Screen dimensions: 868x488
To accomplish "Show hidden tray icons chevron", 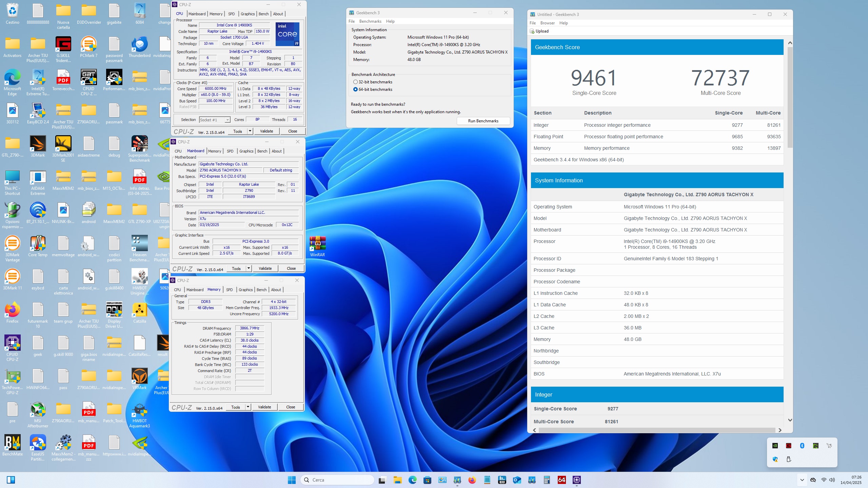I will click(802, 480).
